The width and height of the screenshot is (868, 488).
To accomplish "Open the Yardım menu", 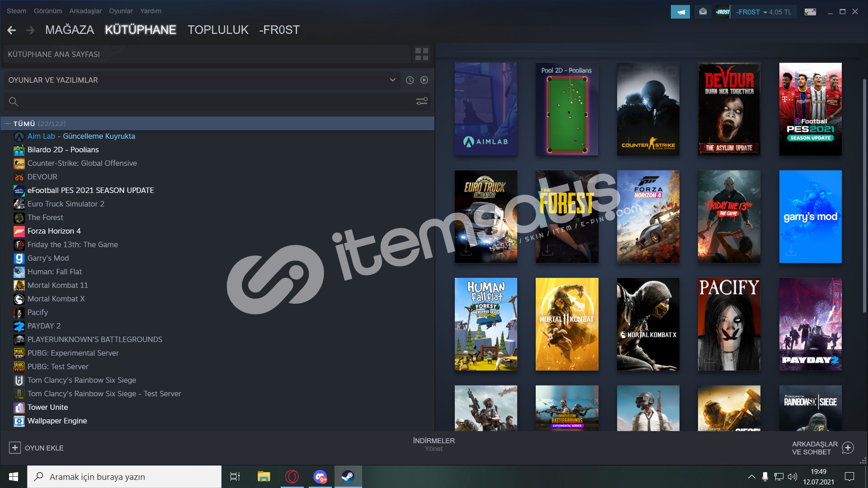I will coord(151,11).
